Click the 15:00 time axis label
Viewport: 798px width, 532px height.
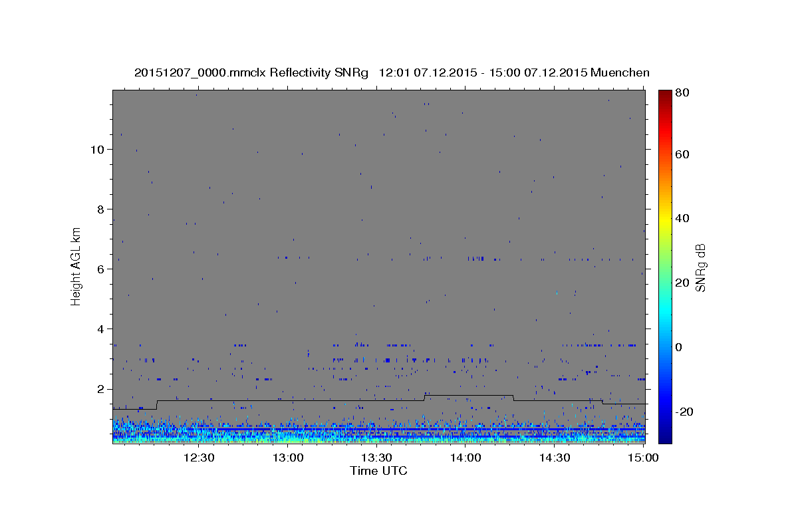coord(643,458)
